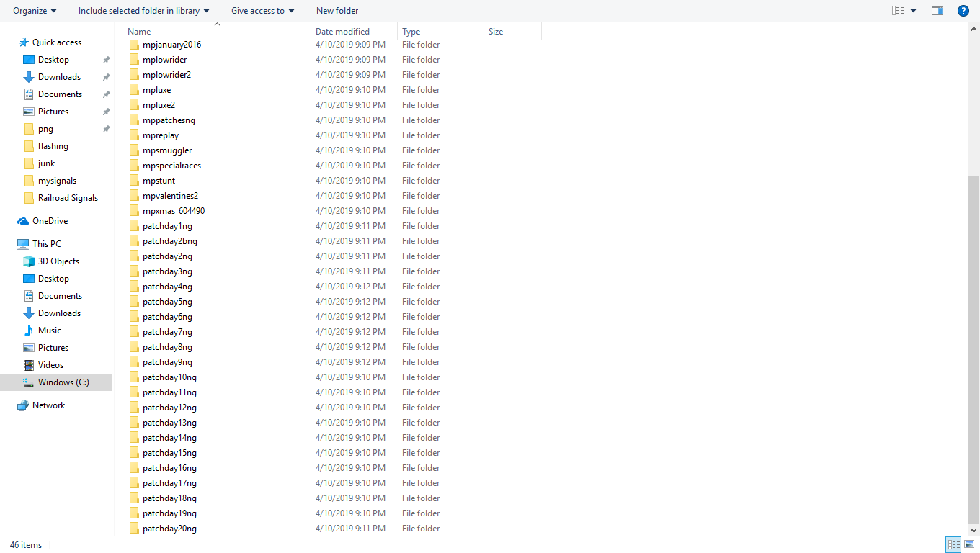Click the folder icon beside mpxmas_604490

point(134,211)
